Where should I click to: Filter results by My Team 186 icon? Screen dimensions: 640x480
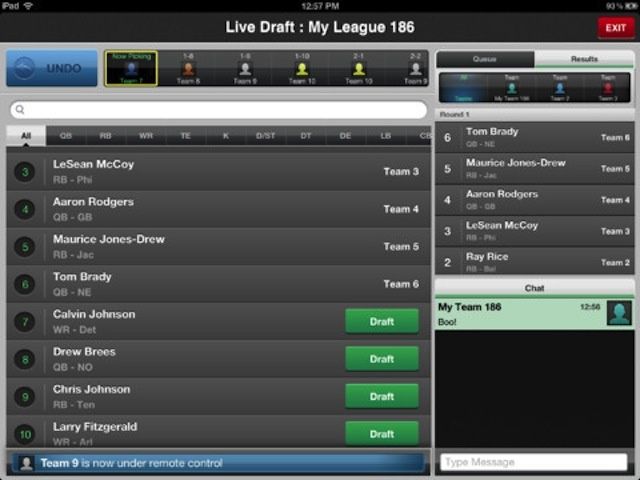(x=511, y=87)
